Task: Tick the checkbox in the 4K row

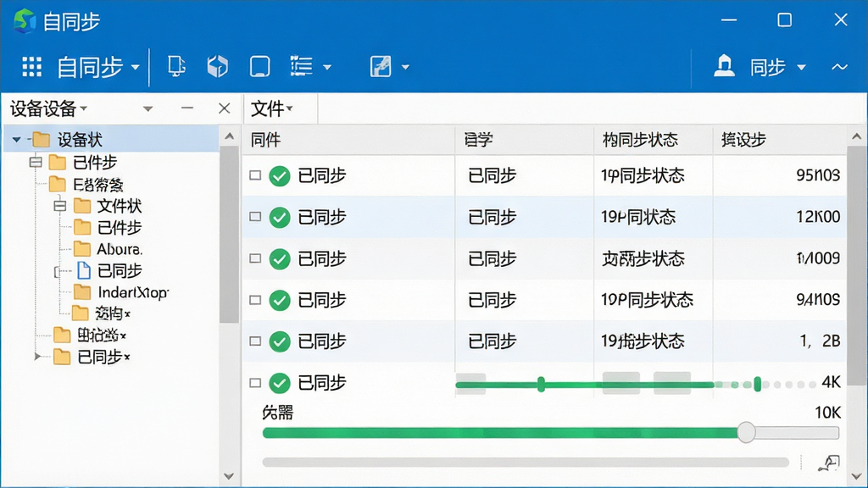Action: click(x=255, y=383)
